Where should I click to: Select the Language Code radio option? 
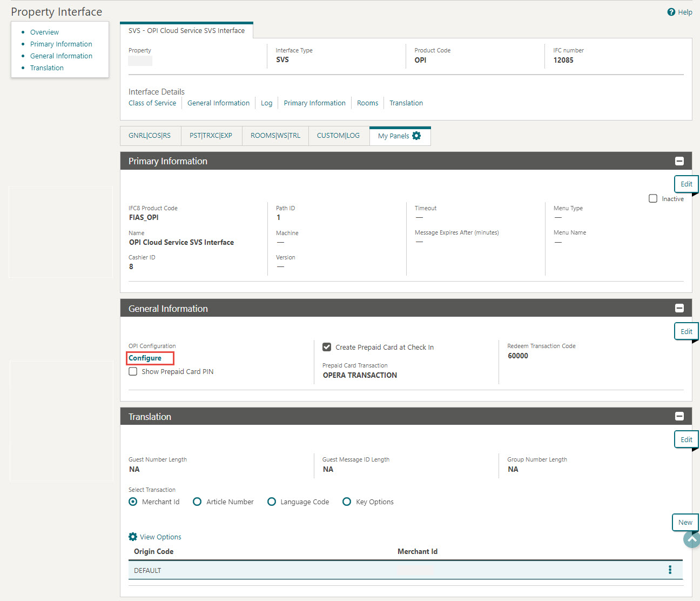click(x=272, y=502)
